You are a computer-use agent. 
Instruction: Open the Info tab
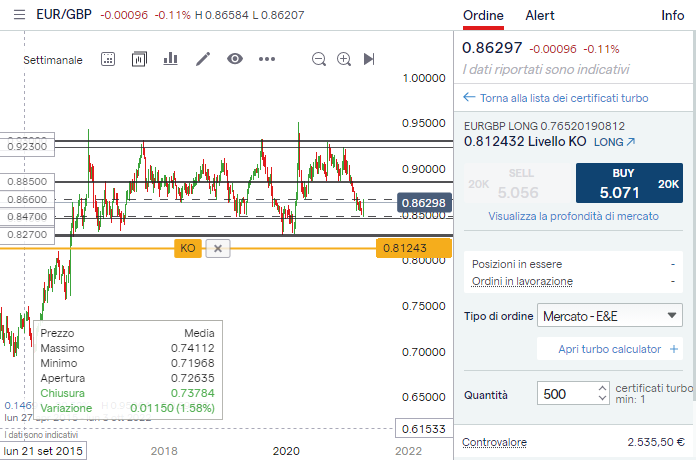(x=673, y=16)
